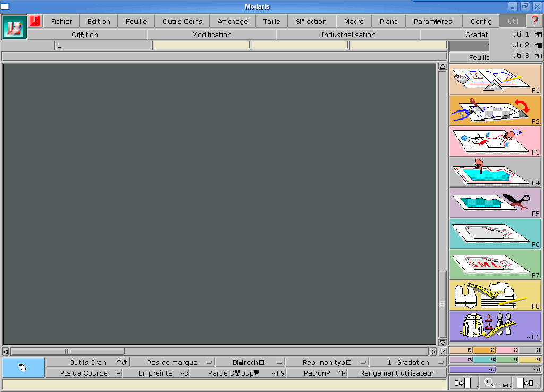Image resolution: width=544 pixels, height=392 pixels.
Task: Toggle the PatronP option
Action: (317, 373)
